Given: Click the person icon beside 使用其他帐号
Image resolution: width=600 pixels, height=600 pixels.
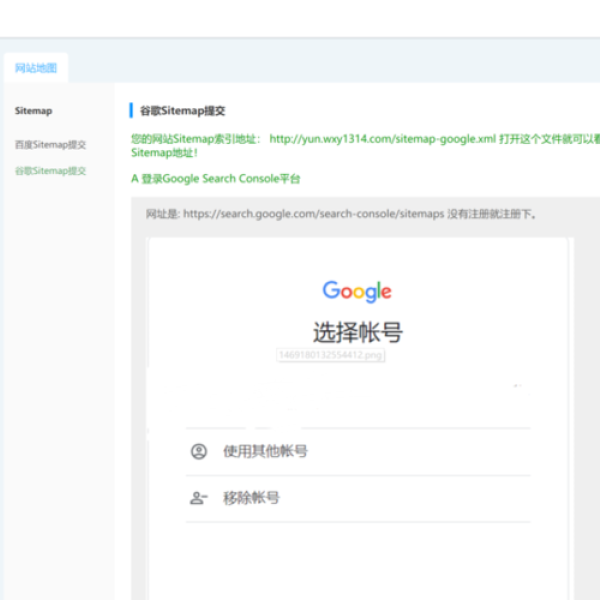Looking at the screenshot, I should pyautogui.click(x=199, y=452).
